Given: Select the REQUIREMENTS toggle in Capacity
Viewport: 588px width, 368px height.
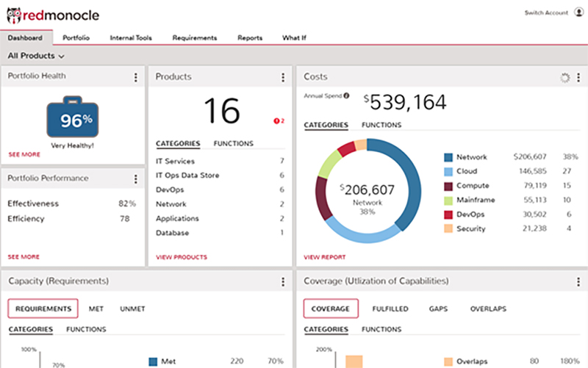Looking at the screenshot, I should (x=44, y=309).
